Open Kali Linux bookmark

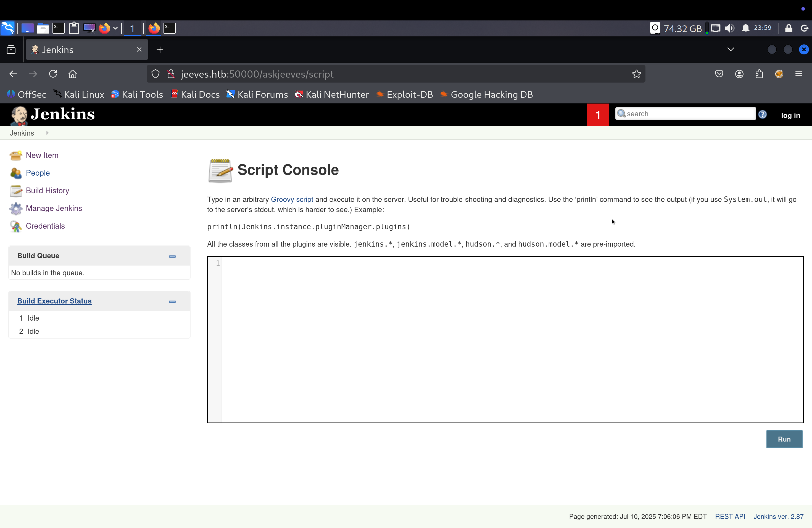point(79,94)
